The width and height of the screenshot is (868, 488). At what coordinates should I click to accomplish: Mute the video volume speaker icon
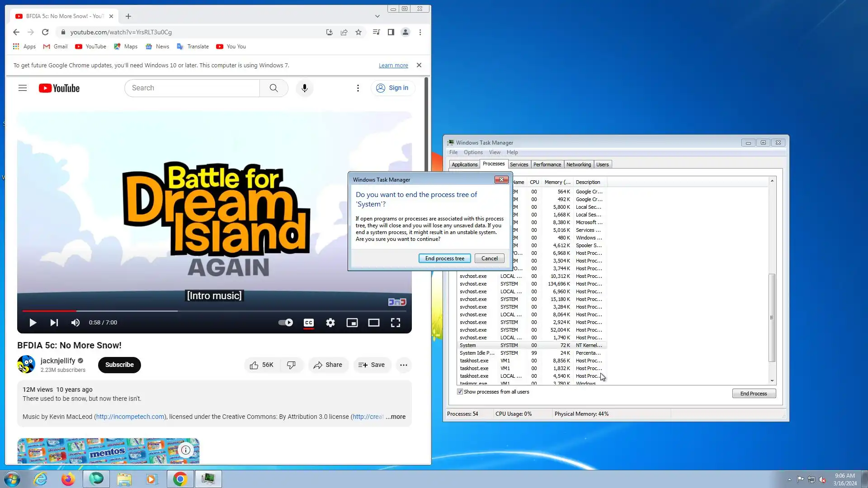pos(75,323)
